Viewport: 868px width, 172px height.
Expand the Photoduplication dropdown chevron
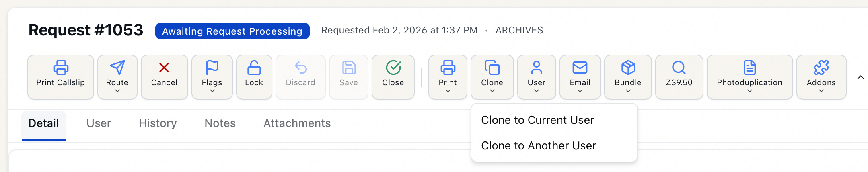[x=750, y=91]
